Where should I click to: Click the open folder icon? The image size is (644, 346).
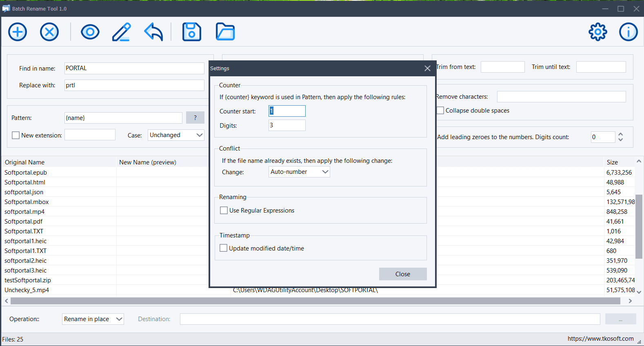(225, 32)
